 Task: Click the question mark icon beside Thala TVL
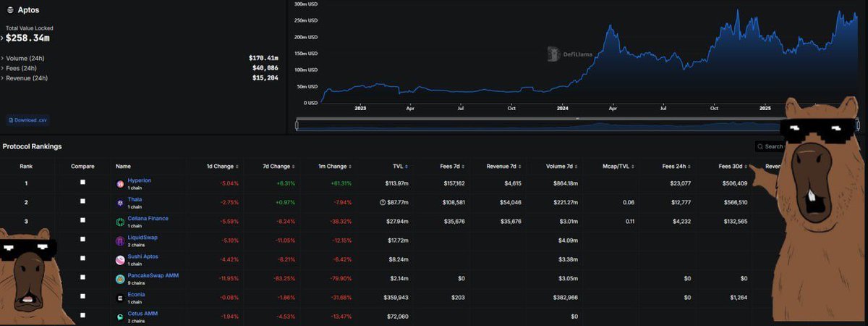click(383, 203)
